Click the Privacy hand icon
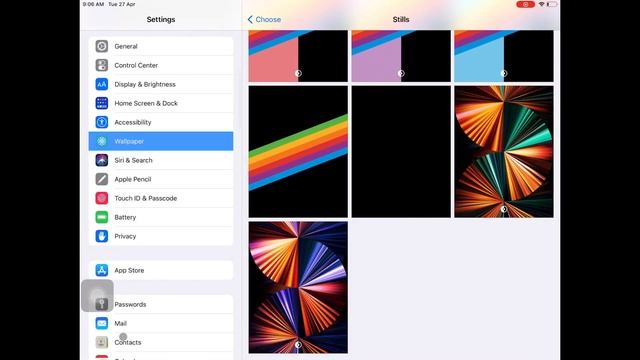Viewport: 640px width, 360px height. [102, 236]
